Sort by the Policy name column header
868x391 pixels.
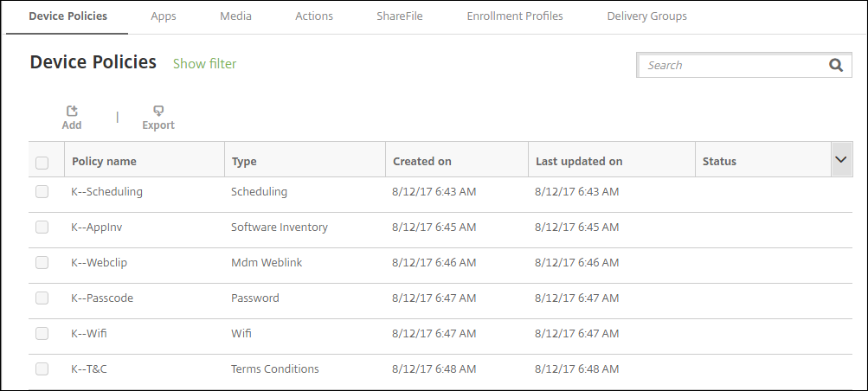coord(104,162)
